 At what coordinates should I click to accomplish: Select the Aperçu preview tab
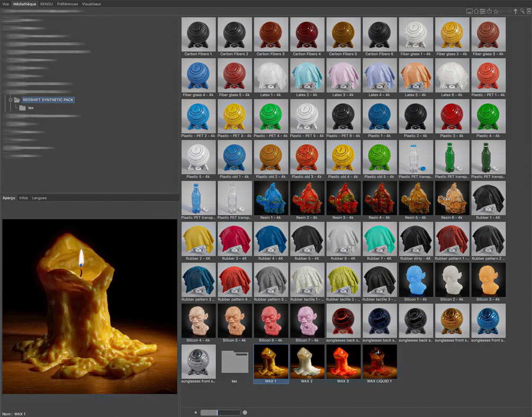point(9,198)
